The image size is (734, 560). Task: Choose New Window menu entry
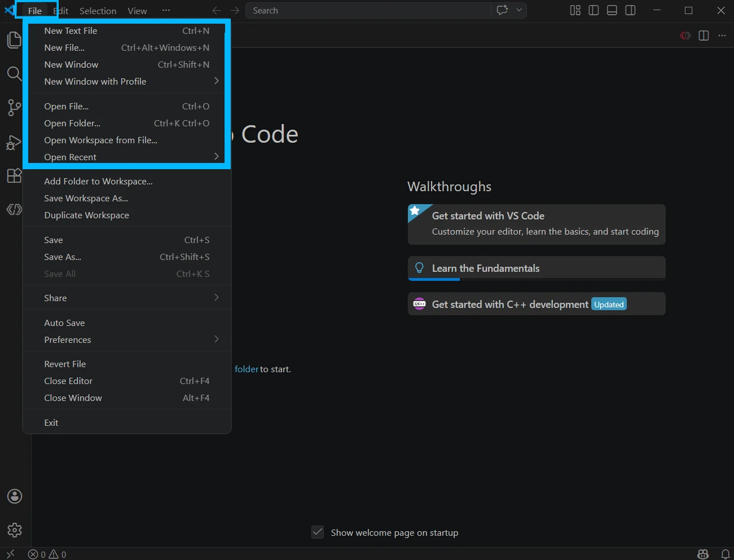[x=127, y=64]
